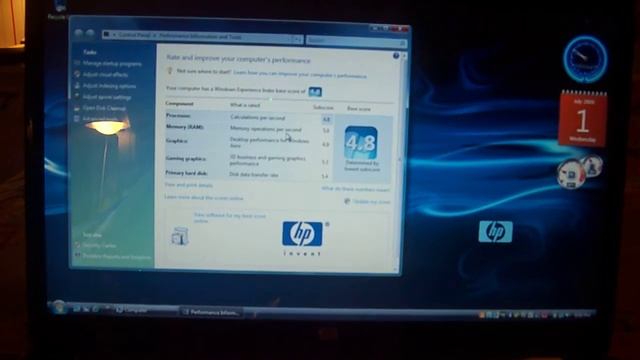This screenshot has height=360, width=640.
Task: Click Performance Information and Tools breadcrumb
Action: [200, 37]
